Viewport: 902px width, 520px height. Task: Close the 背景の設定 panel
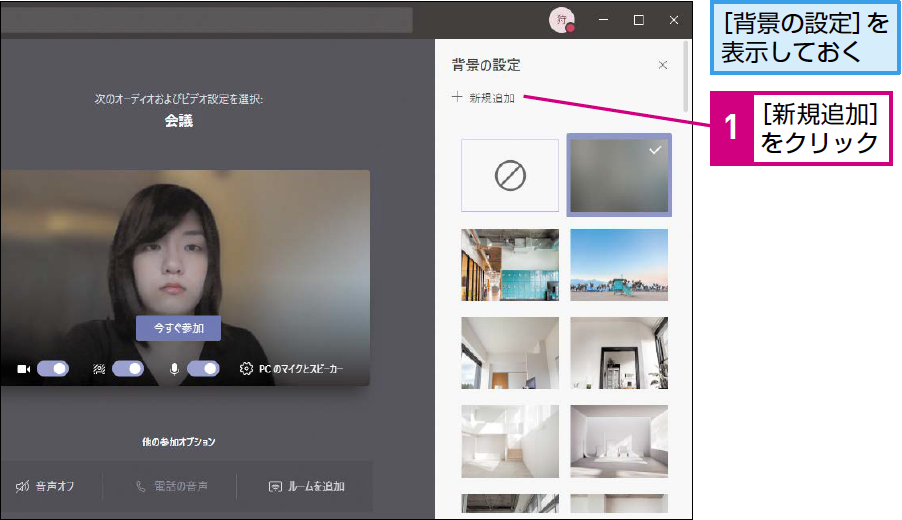coord(663,65)
